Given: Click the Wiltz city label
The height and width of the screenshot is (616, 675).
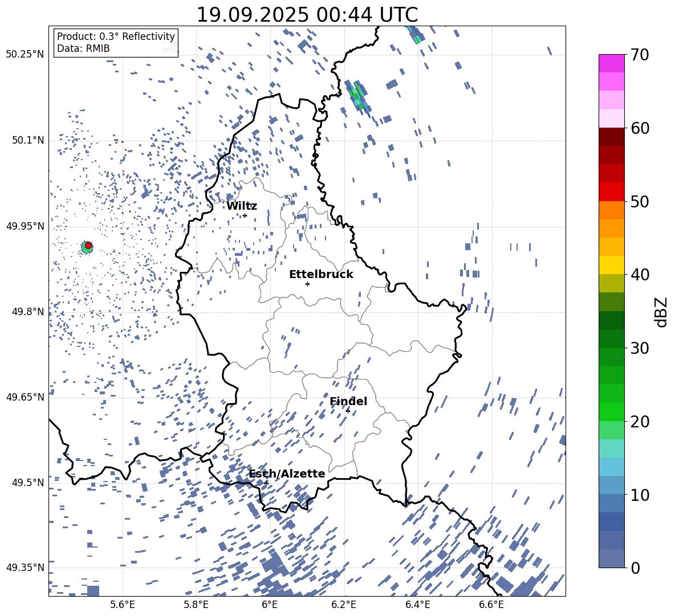Looking at the screenshot, I should pyautogui.click(x=242, y=206).
